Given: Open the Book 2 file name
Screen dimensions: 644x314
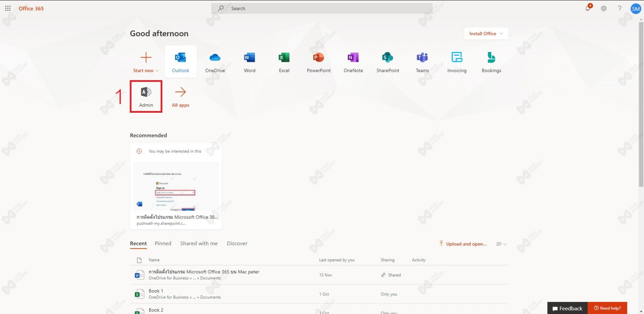Looking at the screenshot, I should click(156, 310).
